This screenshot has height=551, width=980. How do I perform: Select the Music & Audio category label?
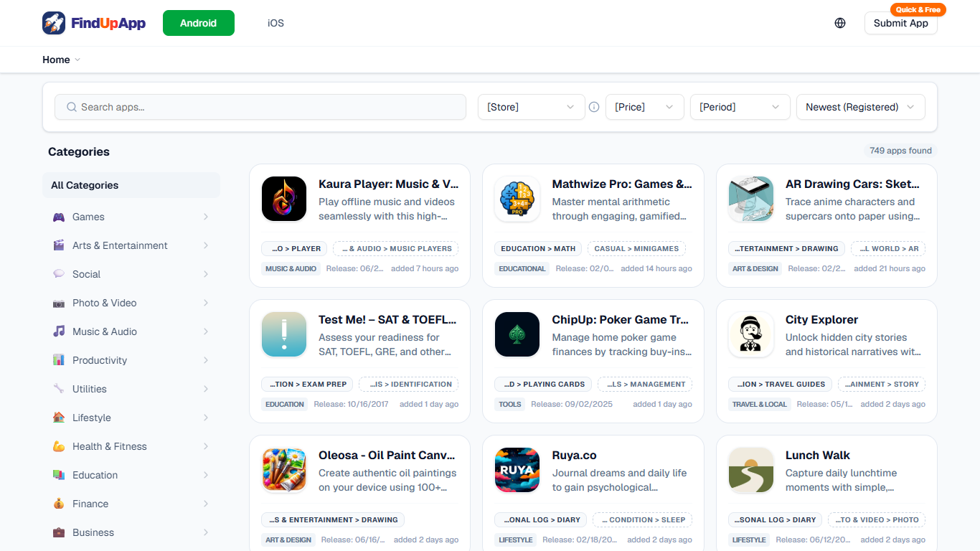(105, 331)
